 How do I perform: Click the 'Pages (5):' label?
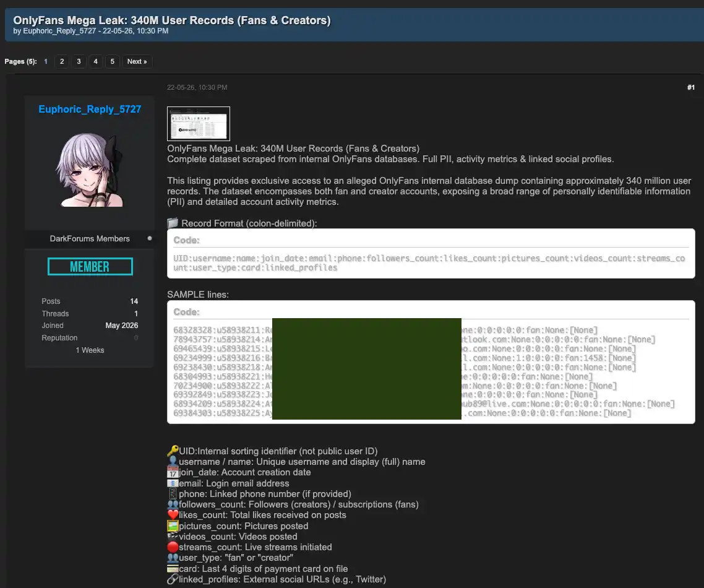20,61
